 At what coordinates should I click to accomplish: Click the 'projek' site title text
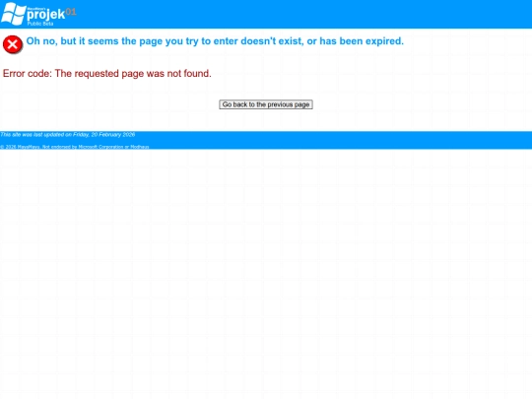coord(45,14)
